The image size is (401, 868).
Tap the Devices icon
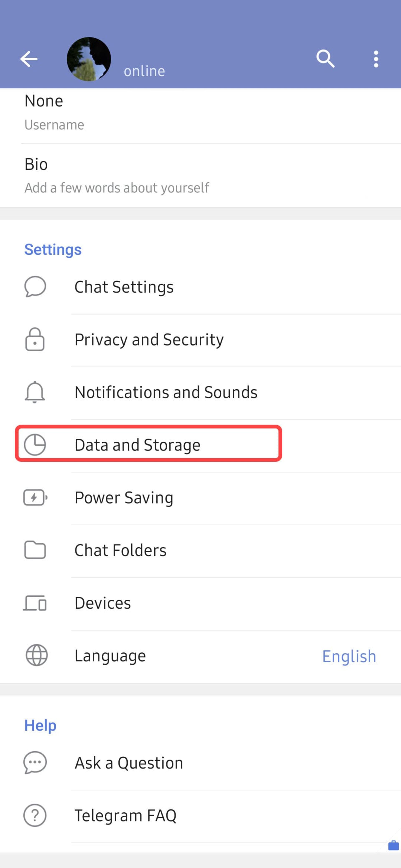(x=35, y=603)
